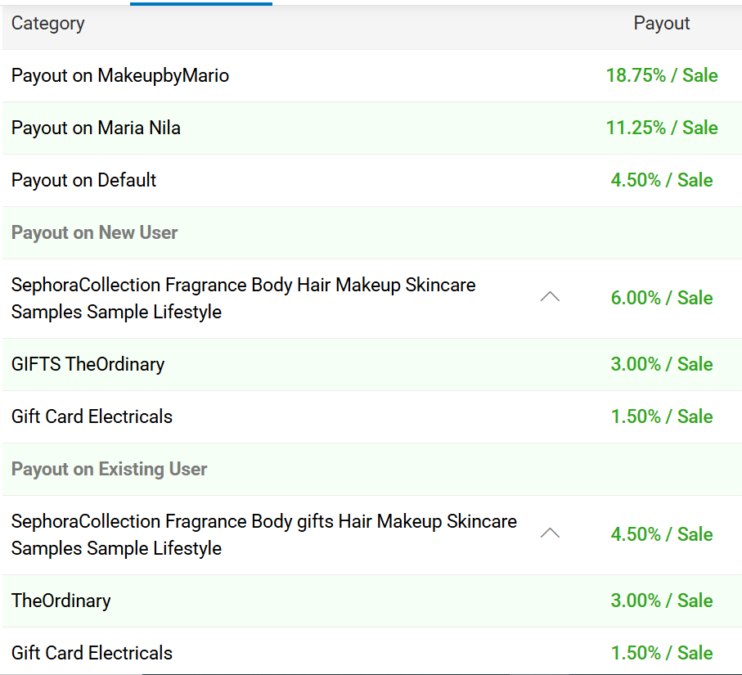Collapse the New User SephoraCollection chevron
This screenshot has height=675, width=742.
tap(549, 297)
